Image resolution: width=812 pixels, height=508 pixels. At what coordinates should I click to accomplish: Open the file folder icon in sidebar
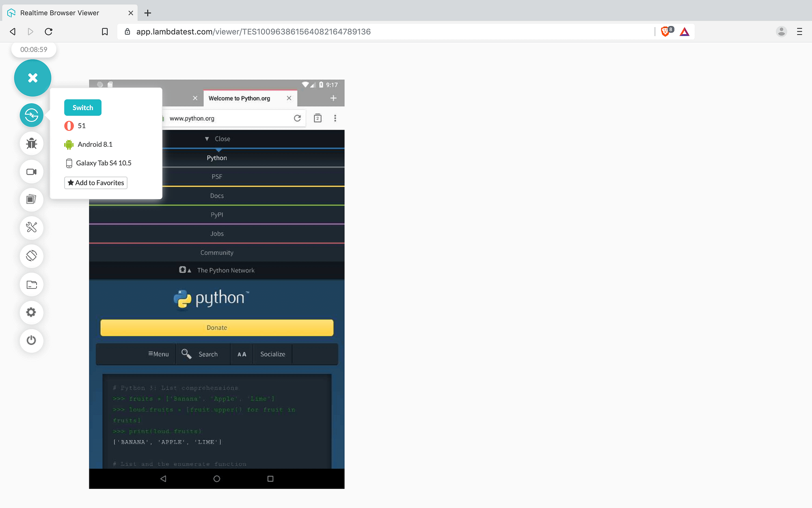[x=31, y=284]
